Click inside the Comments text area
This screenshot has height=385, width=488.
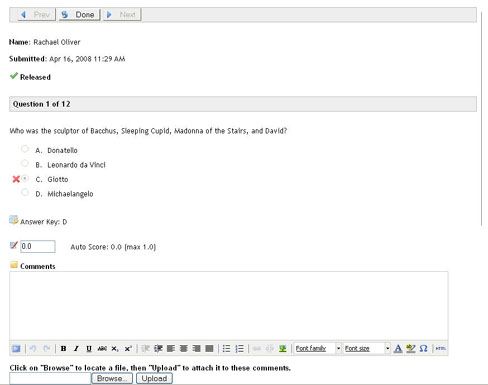(229, 306)
